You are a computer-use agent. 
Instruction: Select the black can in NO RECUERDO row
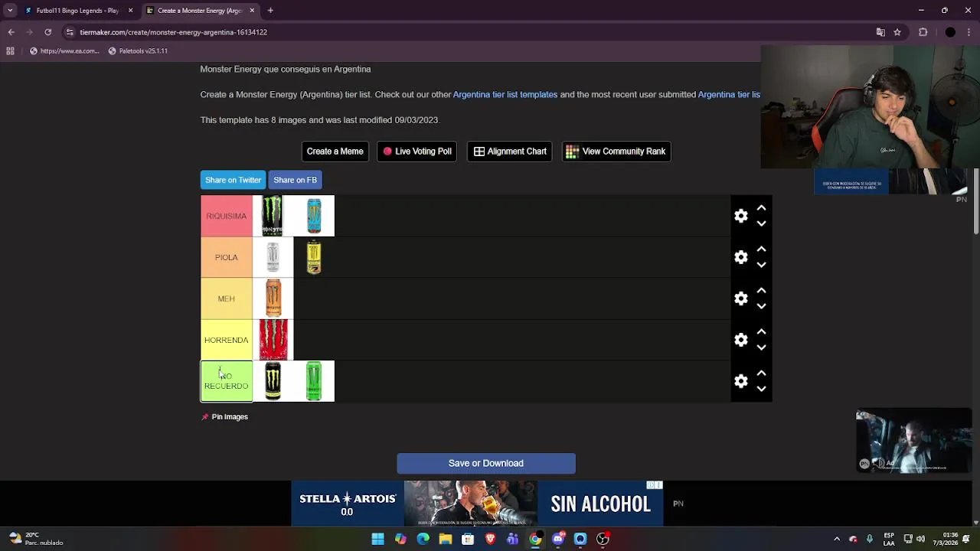point(273,381)
